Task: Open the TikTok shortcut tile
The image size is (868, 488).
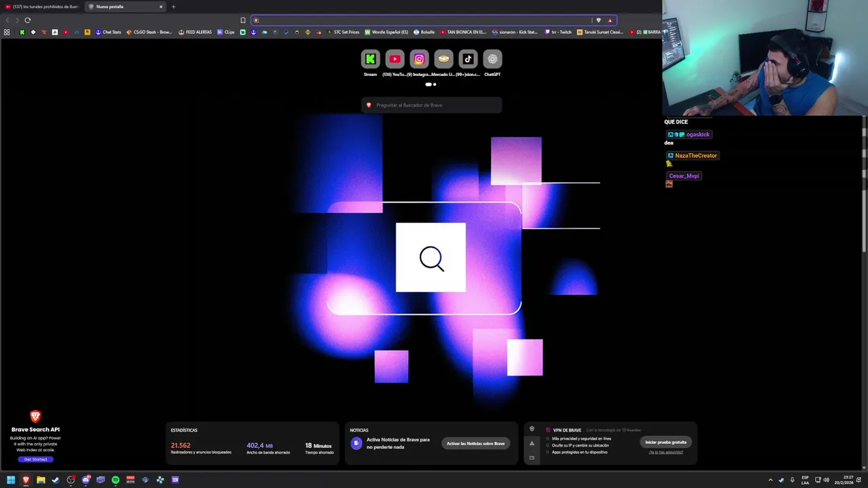Action: [x=468, y=59]
